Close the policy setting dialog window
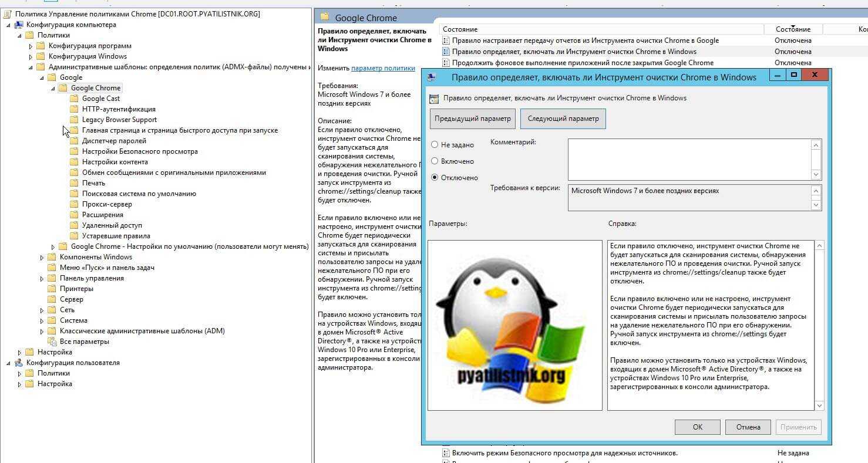The image size is (868, 463). click(x=815, y=75)
